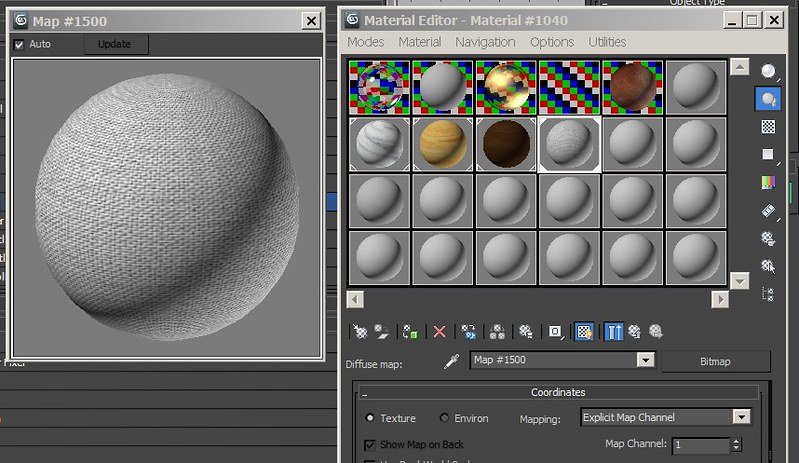The width and height of the screenshot is (799, 463).
Task: Open the Map #1500 name dropdown
Action: (x=645, y=360)
